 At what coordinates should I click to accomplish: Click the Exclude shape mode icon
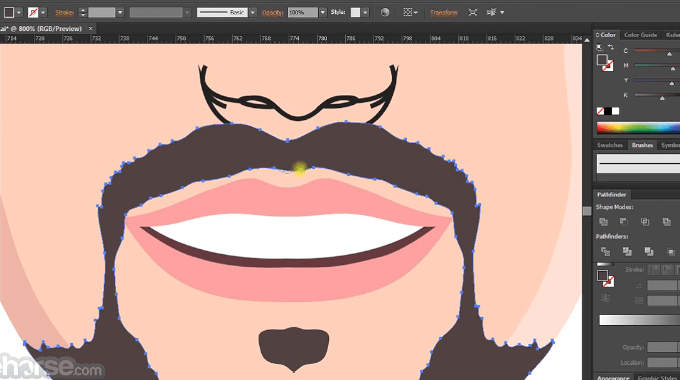pyautogui.click(x=667, y=222)
